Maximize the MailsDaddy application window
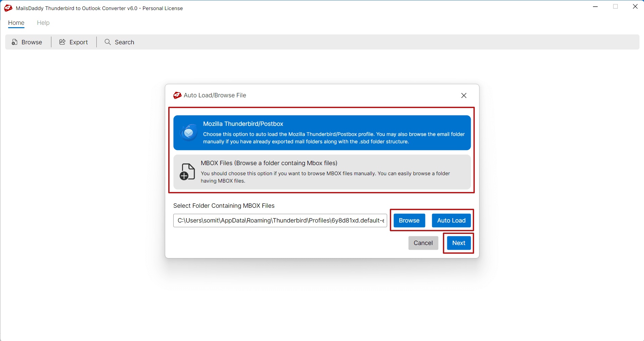This screenshot has width=644, height=341. pyautogui.click(x=615, y=6)
